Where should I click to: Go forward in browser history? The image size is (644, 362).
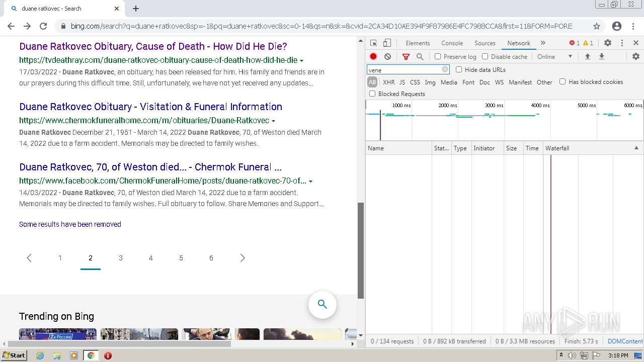pyautogui.click(x=27, y=26)
